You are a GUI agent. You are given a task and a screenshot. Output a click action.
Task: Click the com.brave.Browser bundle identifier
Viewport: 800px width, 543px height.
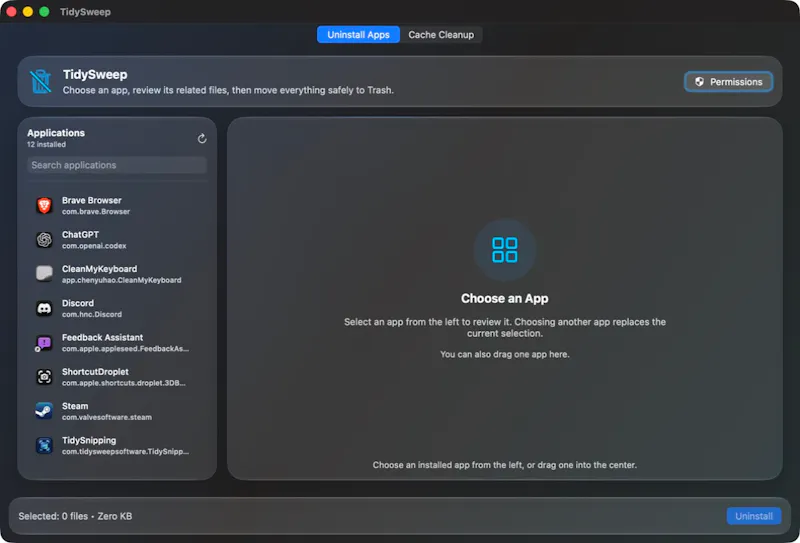tap(96, 212)
